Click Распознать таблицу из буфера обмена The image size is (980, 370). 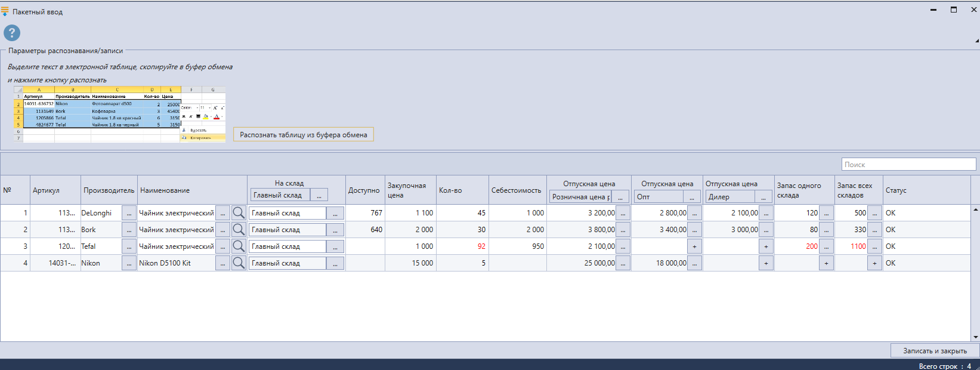tap(304, 135)
